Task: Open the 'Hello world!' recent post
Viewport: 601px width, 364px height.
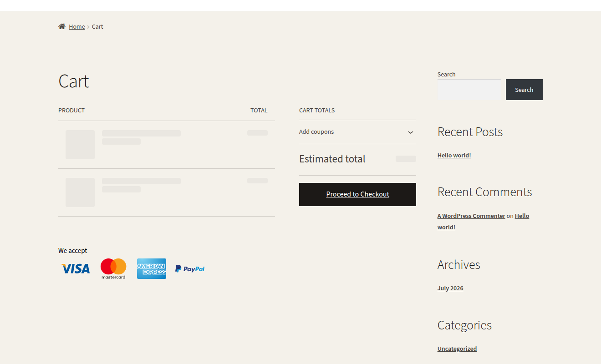Action: click(454, 155)
